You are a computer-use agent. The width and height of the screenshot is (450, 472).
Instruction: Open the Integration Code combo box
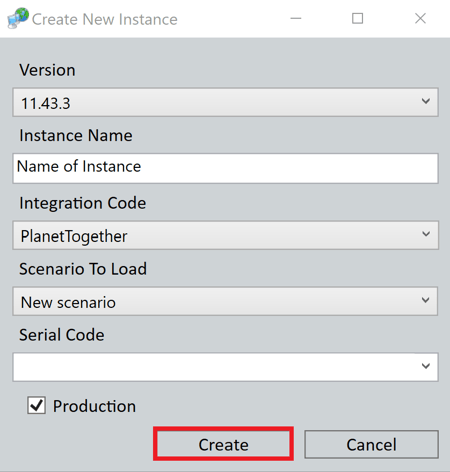225,235
